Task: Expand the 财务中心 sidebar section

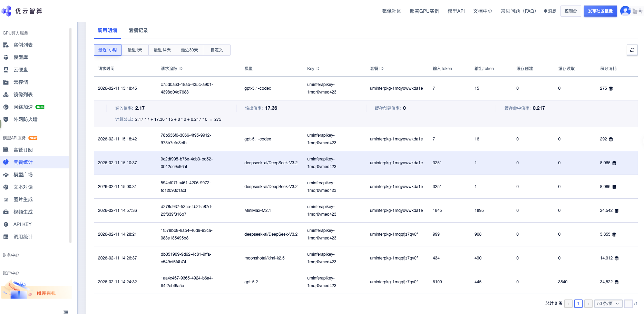Action: [11, 255]
